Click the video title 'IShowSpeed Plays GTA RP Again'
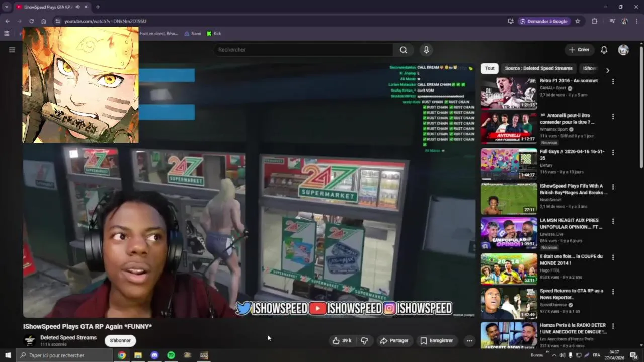644x362 pixels. [88, 326]
